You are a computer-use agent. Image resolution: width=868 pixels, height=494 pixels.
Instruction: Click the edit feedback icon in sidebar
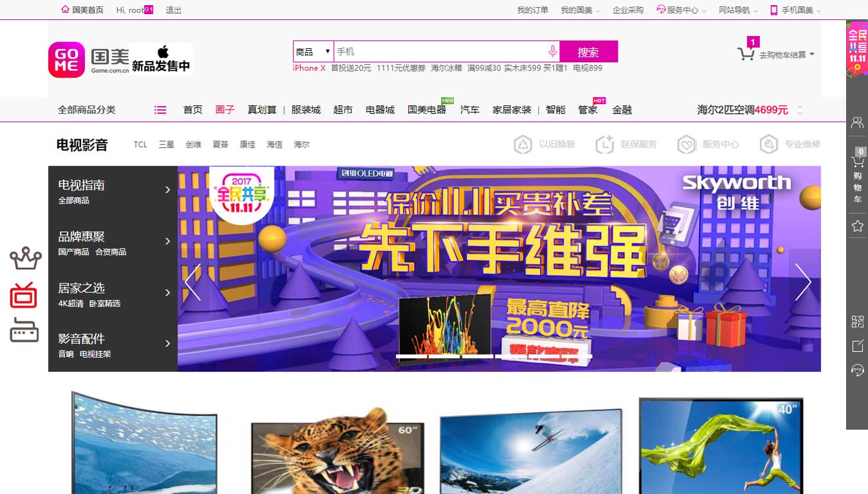click(857, 346)
